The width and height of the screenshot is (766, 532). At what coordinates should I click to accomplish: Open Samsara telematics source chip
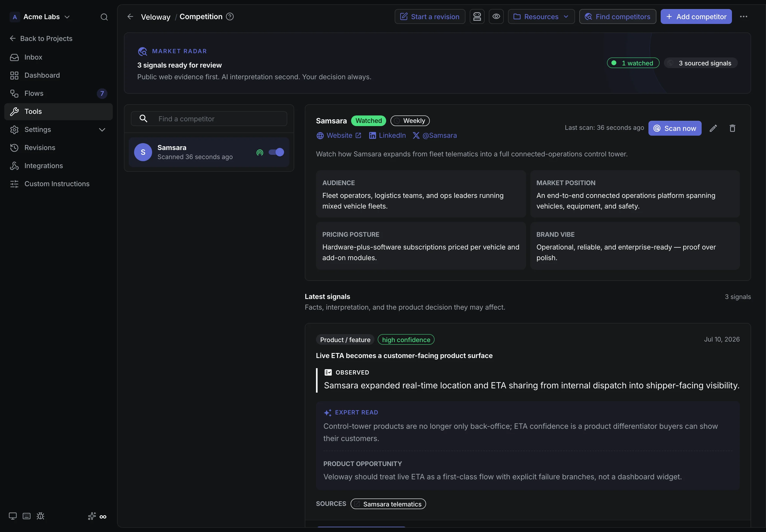(x=388, y=504)
